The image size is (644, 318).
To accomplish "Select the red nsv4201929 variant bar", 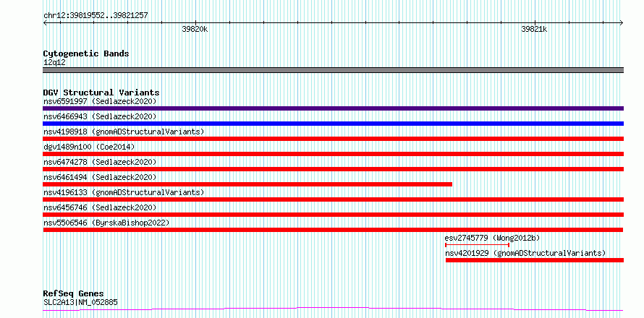I will pos(535,260).
